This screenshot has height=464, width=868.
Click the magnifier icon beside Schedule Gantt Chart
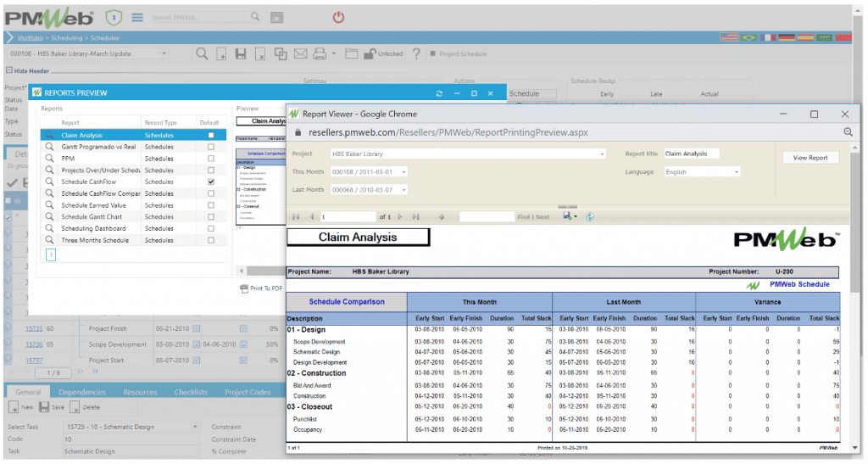tap(50, 216)
